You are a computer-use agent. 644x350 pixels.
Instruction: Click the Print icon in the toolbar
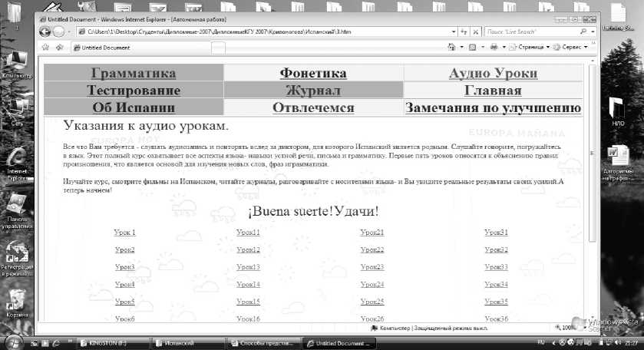[x=493, y=48]
